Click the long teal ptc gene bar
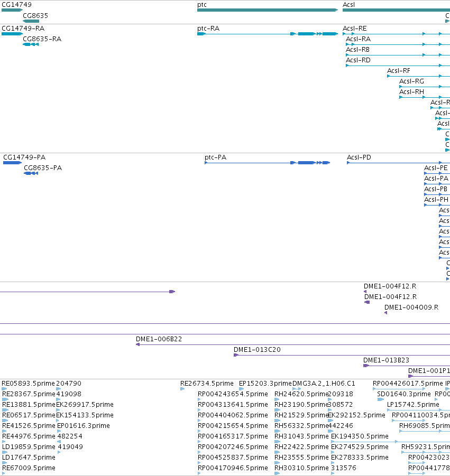Screen dimensions: 450x476 pyautogui.click(x=268, y=10)
